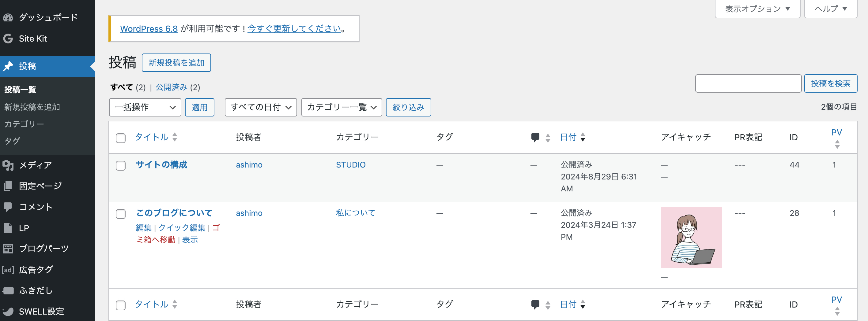Screen dimensions: 868x321
Task: Click the 固定ページ pages icon
Action: click(x=8, y=186)
